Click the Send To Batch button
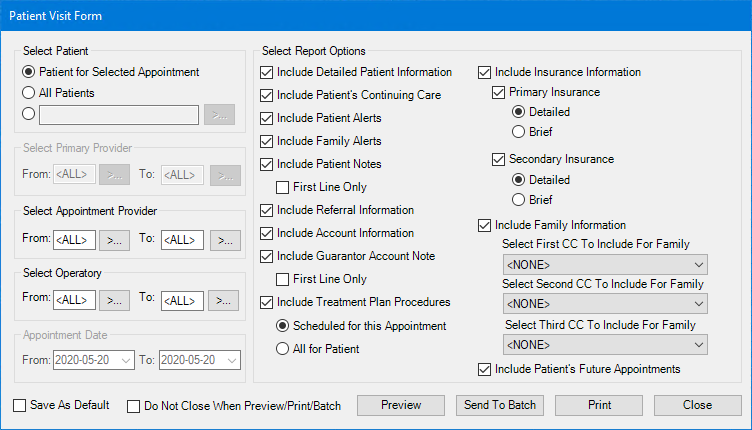Image resolution: width=752 pixels, height=430 pixels. (x=500, y=406)
